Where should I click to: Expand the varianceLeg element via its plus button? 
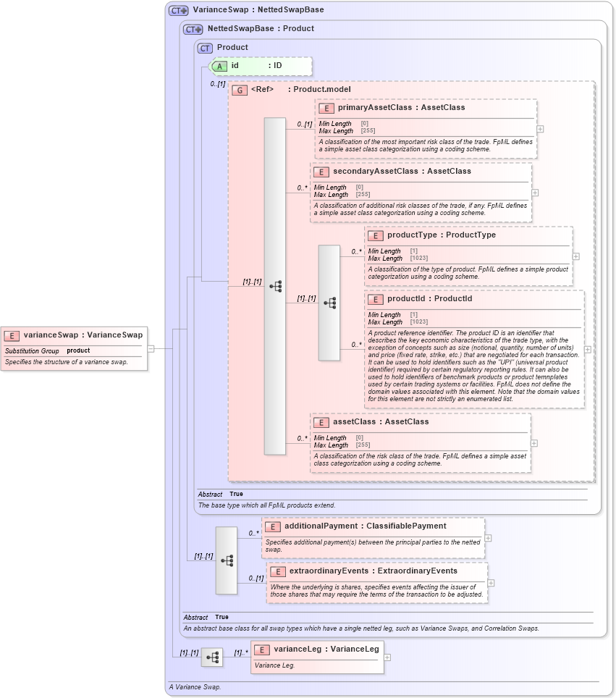387,657
